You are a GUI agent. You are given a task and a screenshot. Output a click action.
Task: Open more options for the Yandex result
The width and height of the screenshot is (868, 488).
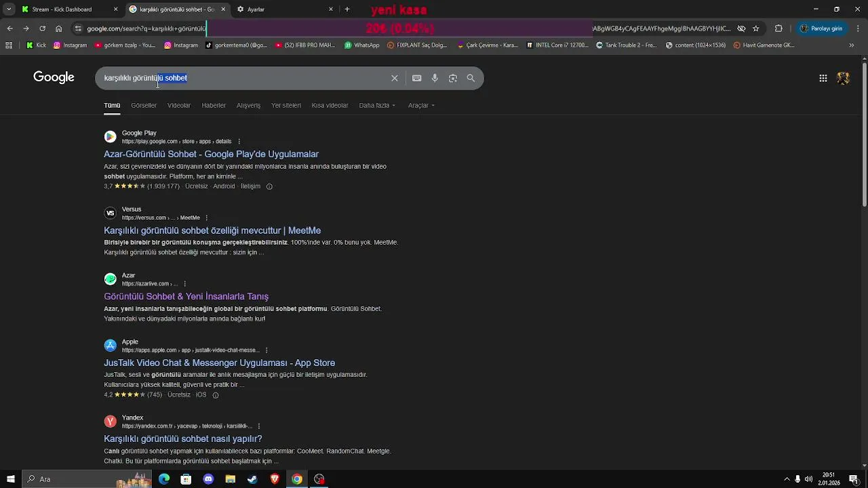coord(259,426)
